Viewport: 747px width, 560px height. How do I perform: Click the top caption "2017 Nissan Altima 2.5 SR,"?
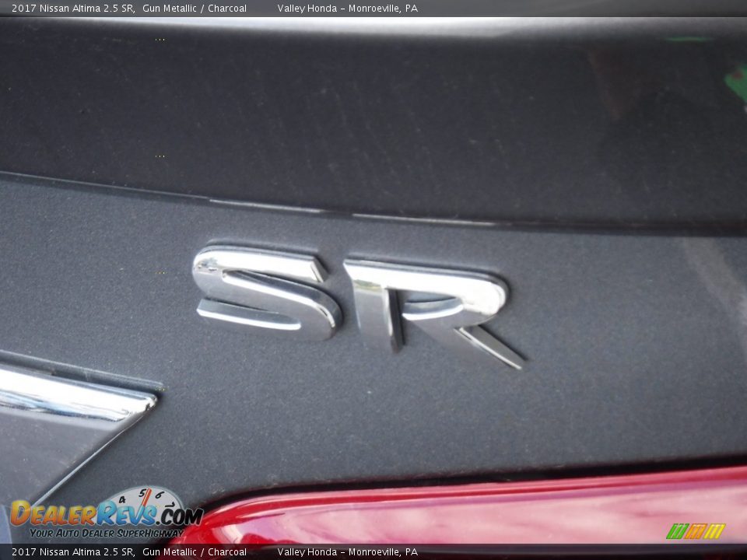(x=74, y=8)
